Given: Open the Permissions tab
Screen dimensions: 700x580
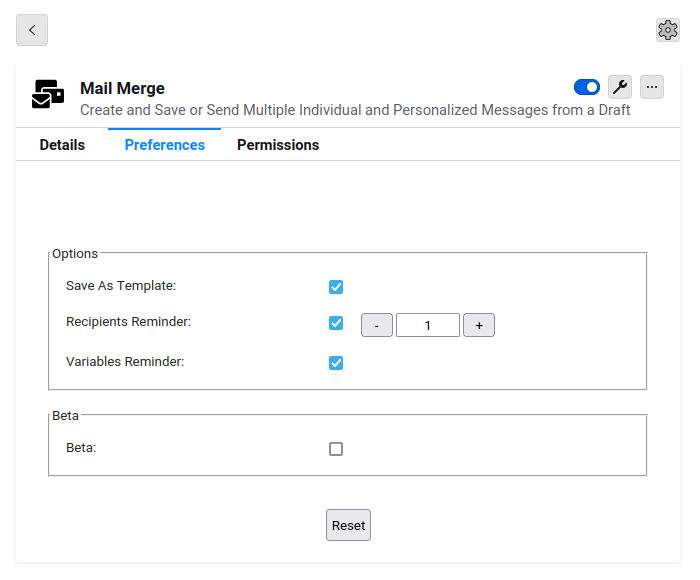Looking at the screenshot, I should pos(278,145).
